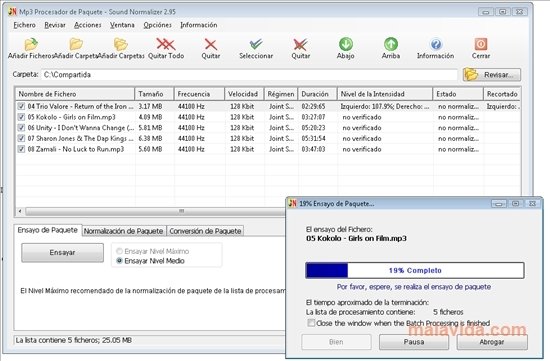Image resolution: width=550 pixels, height=361 pixels.
Task: Sort by Velocidad column header
Action: pyautogui.click(x=244, y=94)
